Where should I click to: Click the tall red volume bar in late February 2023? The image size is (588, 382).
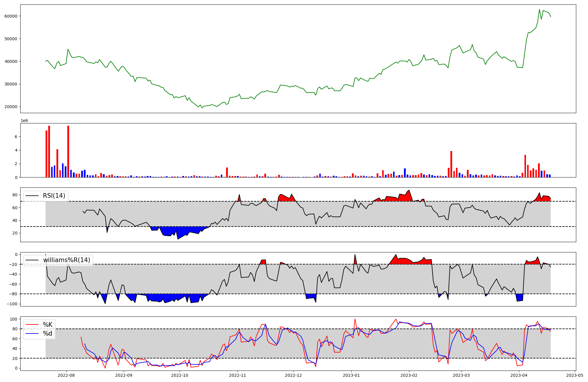(x=451, y=164)
